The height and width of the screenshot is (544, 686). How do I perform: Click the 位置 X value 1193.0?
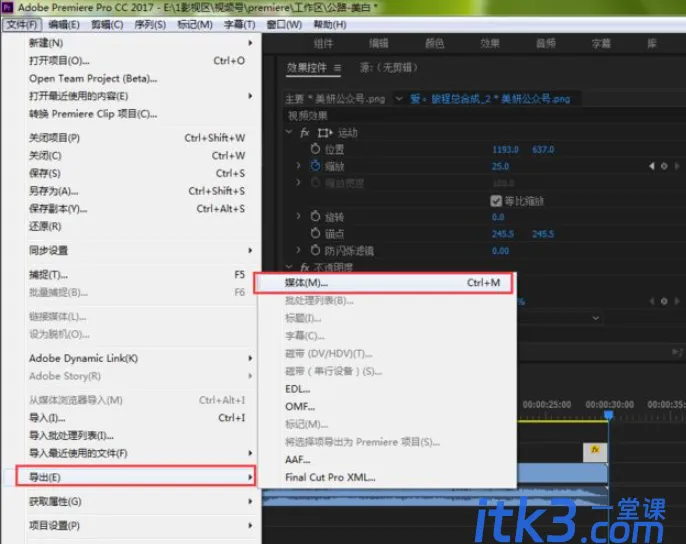click(505, 150)
